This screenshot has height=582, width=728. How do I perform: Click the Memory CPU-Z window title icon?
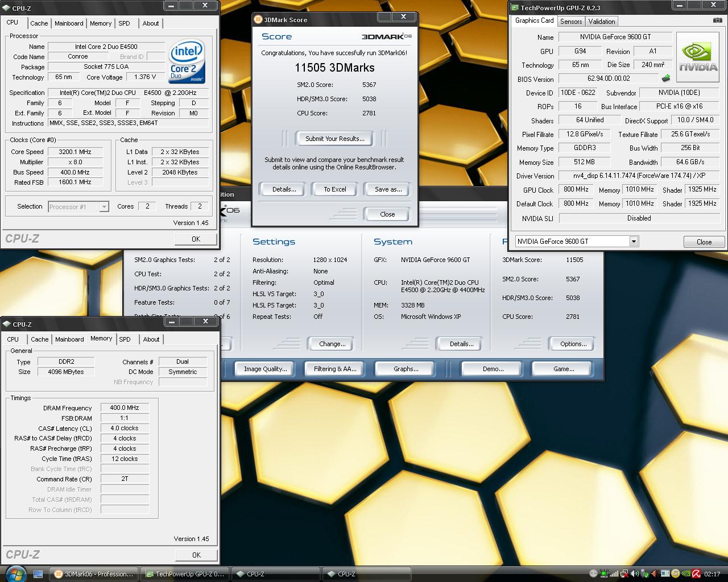pos(7,324)
